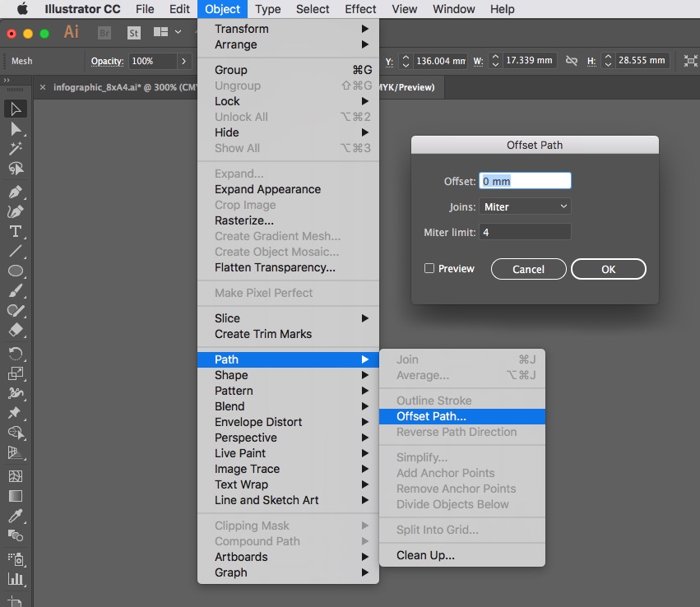This screenshot has width=700, height=607.
Task: Activate the Eyedropper tool
Action: [15, 516]
